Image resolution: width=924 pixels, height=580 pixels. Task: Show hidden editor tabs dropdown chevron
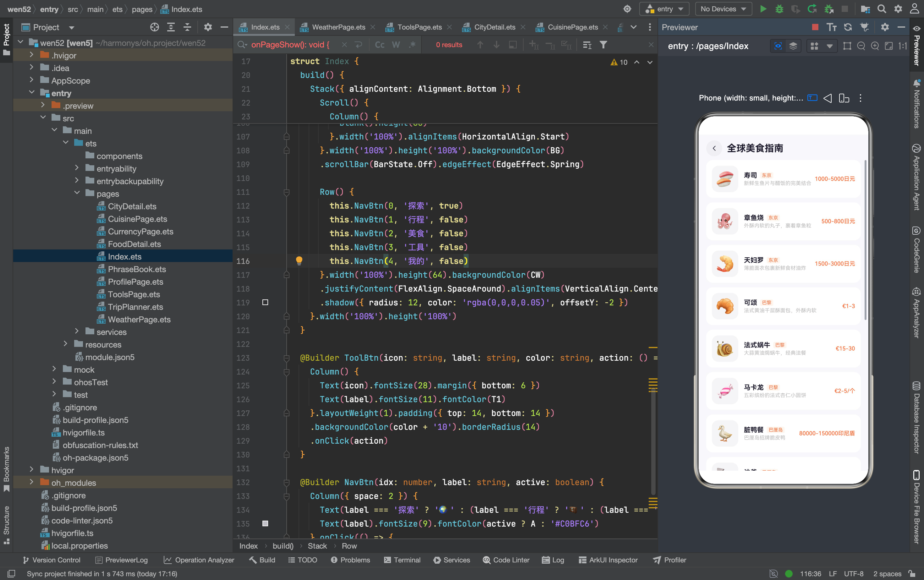tap(634, 27)
